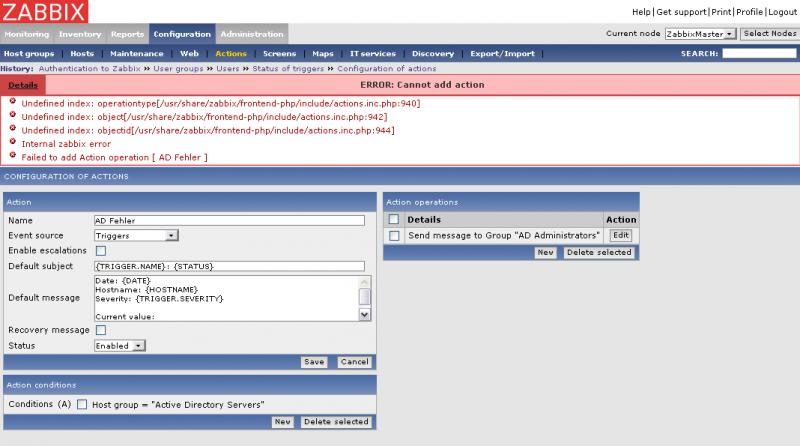This screenshot has width=800, height=446.
Task: Click New in Action operations
Action: click(545, 253)
